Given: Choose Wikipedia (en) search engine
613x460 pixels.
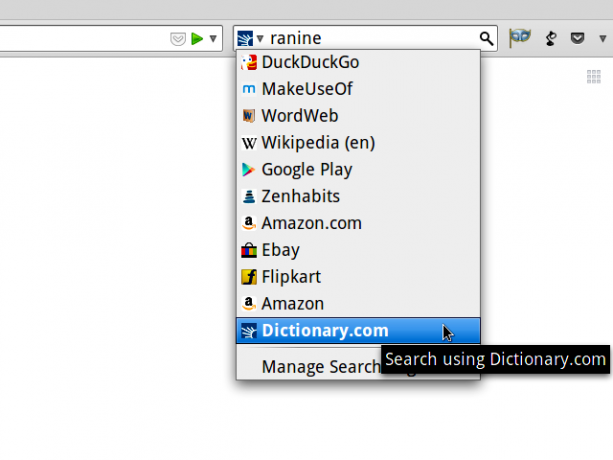Looking at the screenshot, I should pos(358,143).
